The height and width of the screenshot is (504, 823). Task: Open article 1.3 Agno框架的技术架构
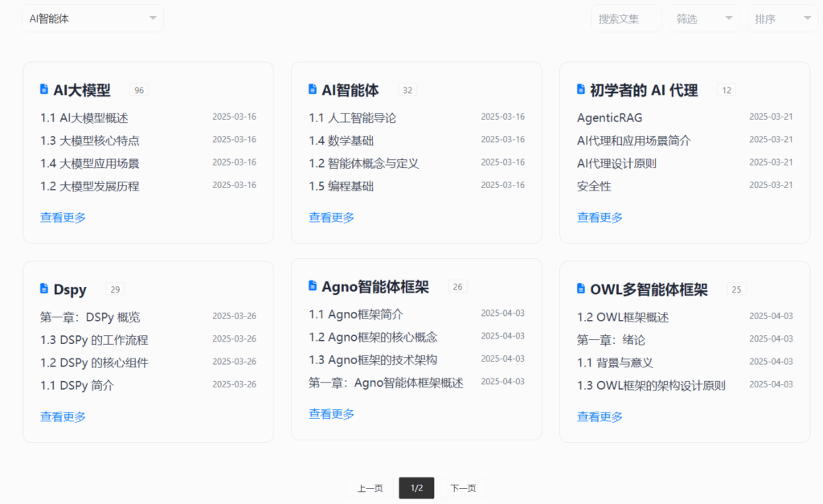click(x=373, y=360)
